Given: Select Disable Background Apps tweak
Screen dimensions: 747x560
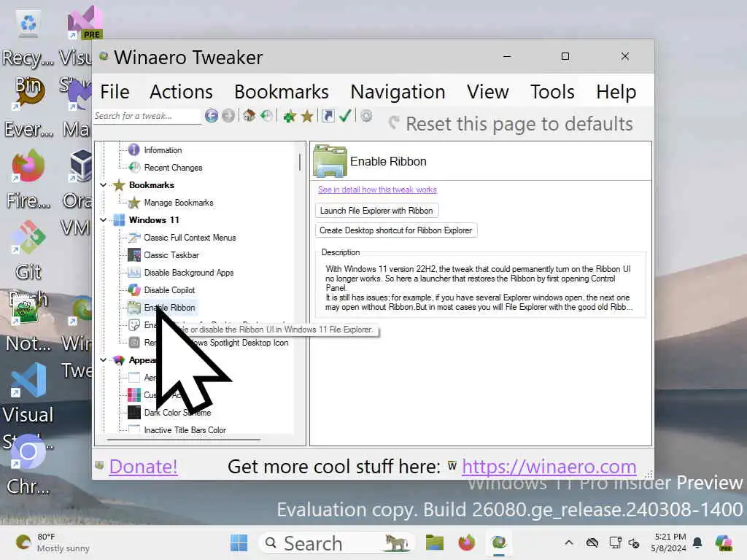Looking at the screenshot, I should coord(189,273).
